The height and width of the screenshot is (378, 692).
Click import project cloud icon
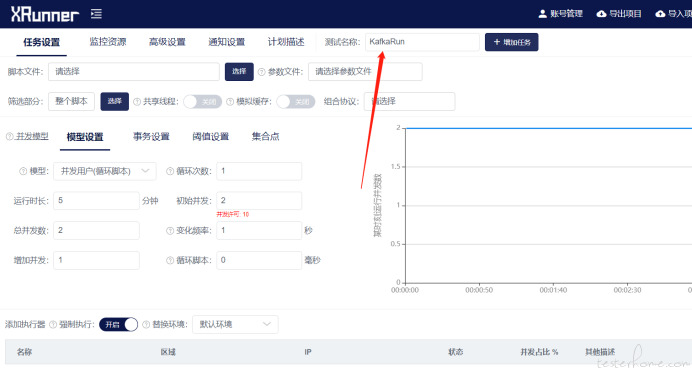(x=660, y=14)
